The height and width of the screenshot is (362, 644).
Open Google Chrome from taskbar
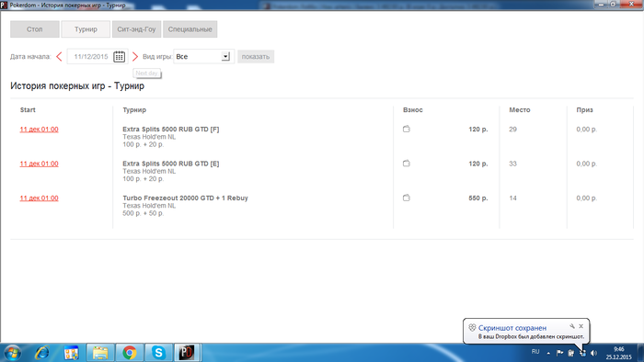129,353
